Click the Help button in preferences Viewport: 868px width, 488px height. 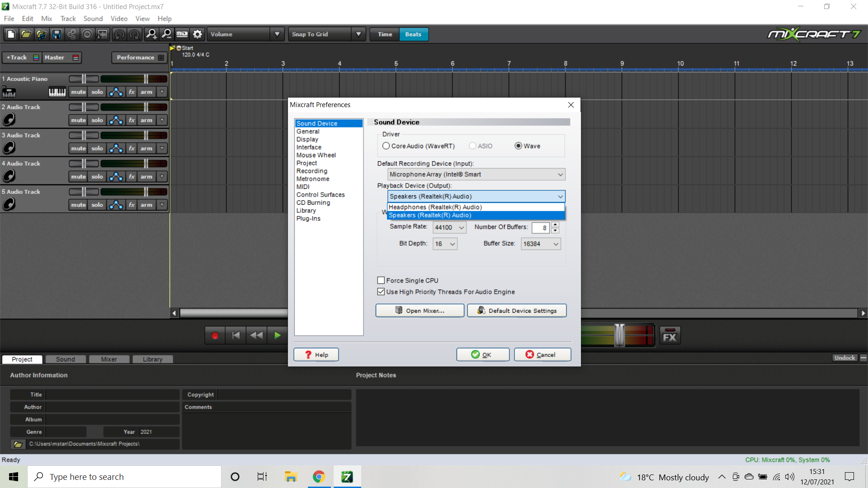(x=316, y=355)
